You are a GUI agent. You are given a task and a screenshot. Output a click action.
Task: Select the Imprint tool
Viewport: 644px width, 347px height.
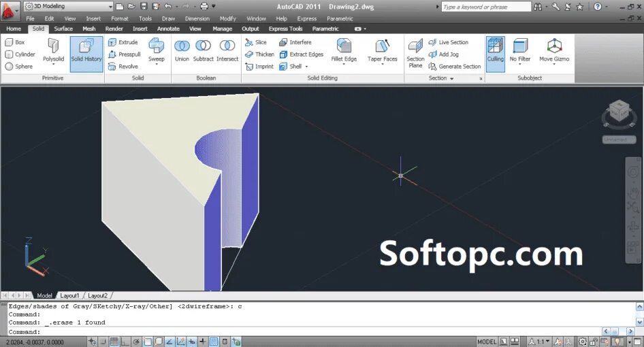[x=259, y=66]
